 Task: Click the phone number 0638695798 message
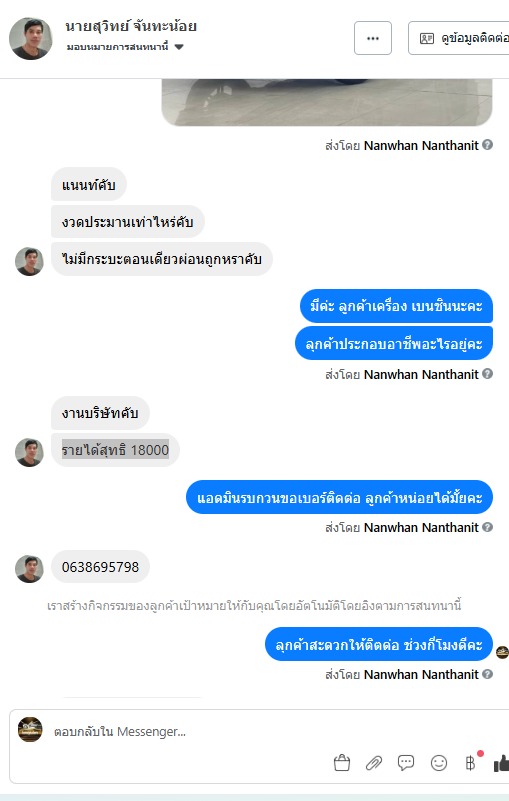[100, 567]
